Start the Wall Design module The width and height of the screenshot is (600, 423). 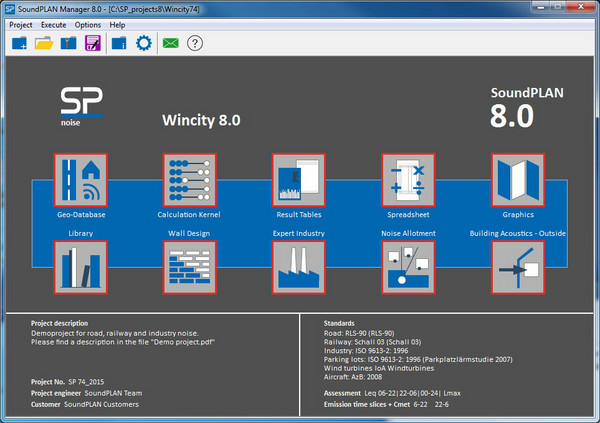click(189, 267)
